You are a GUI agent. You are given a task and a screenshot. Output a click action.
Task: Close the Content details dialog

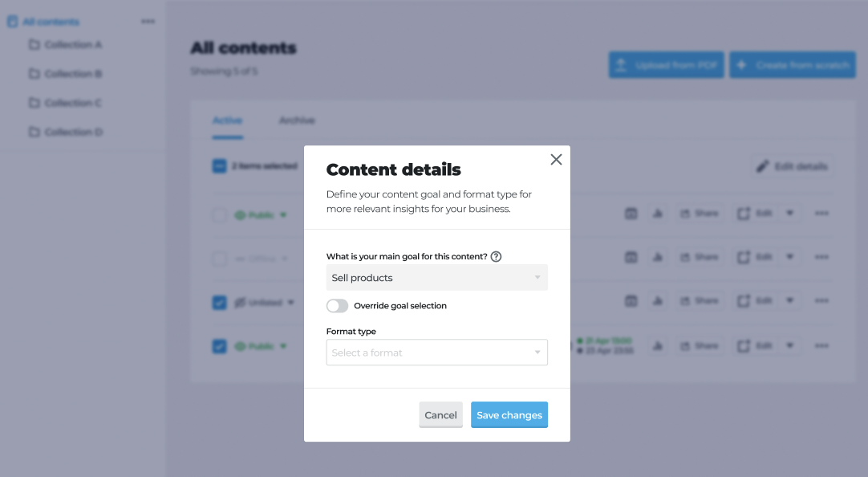tap(556, 160)
